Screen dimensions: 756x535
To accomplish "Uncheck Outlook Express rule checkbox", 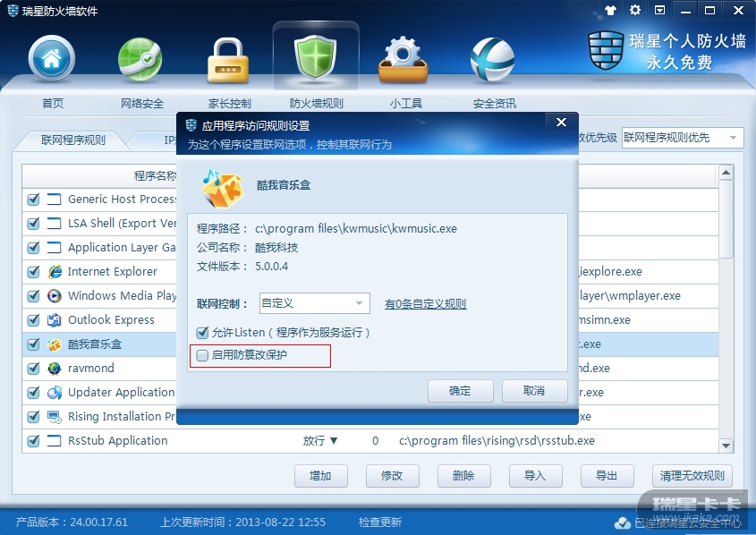I will click(x=33, y=319).
